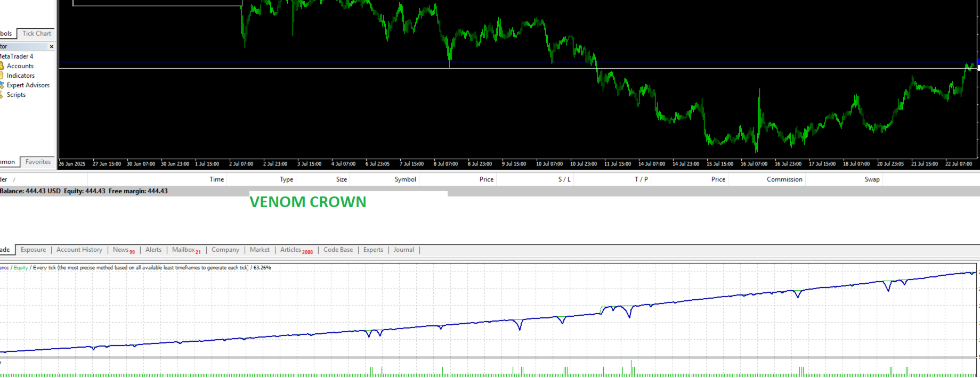
Task: Open the Favorites tab in Navigator
Action: [38, 162]
